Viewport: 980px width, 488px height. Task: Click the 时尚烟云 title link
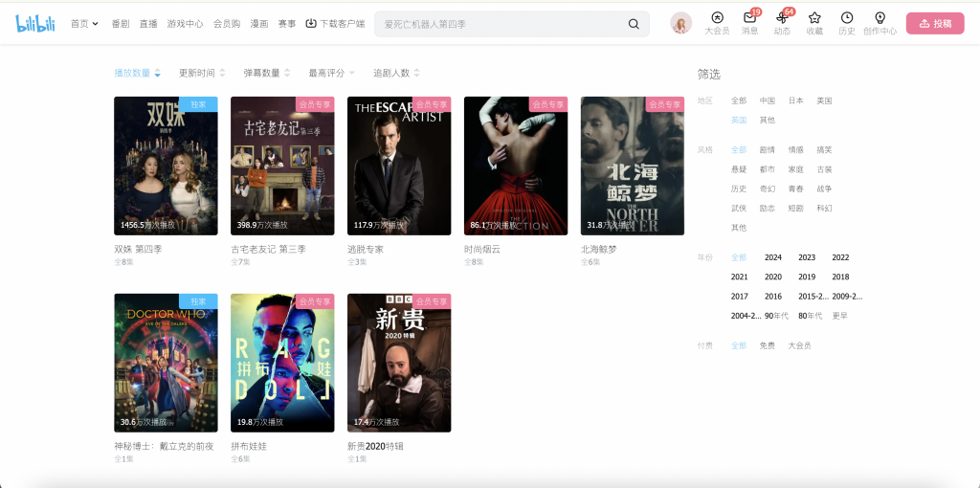(x=482, y=250)
